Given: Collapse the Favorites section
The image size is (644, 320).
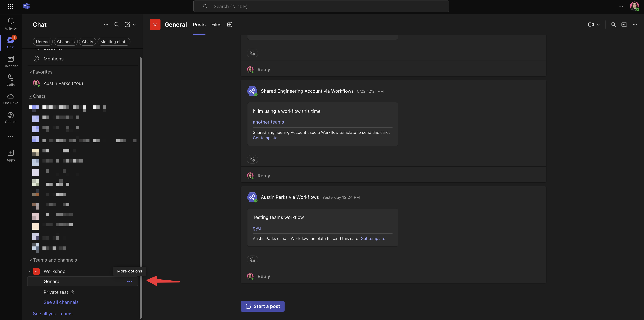Looking at the screenshot, I should click(x=30, y=72).
